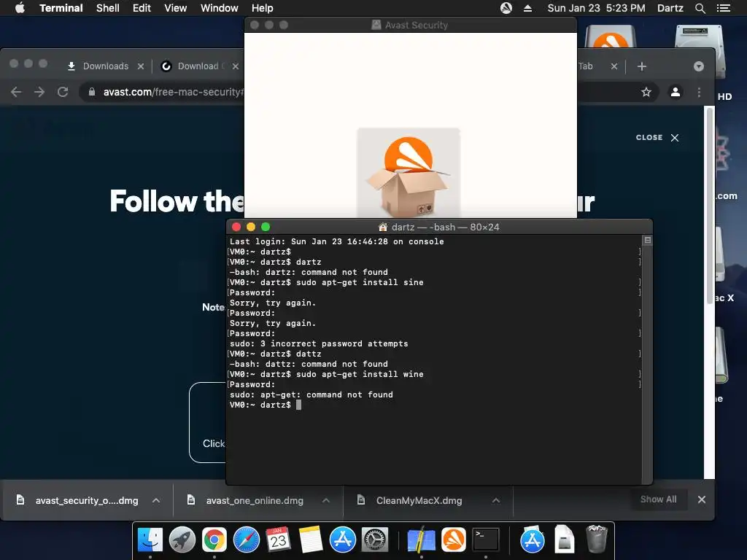The height and width of the screenshot is (560, 747).
Task: Expand options for avast_one_online.dmg download
Action: tap(326, 500)
